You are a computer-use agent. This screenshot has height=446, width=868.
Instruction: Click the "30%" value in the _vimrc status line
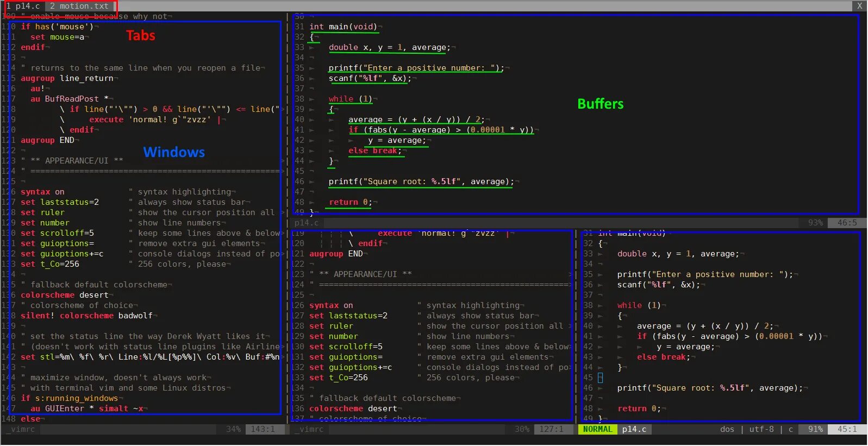point(522,429)
